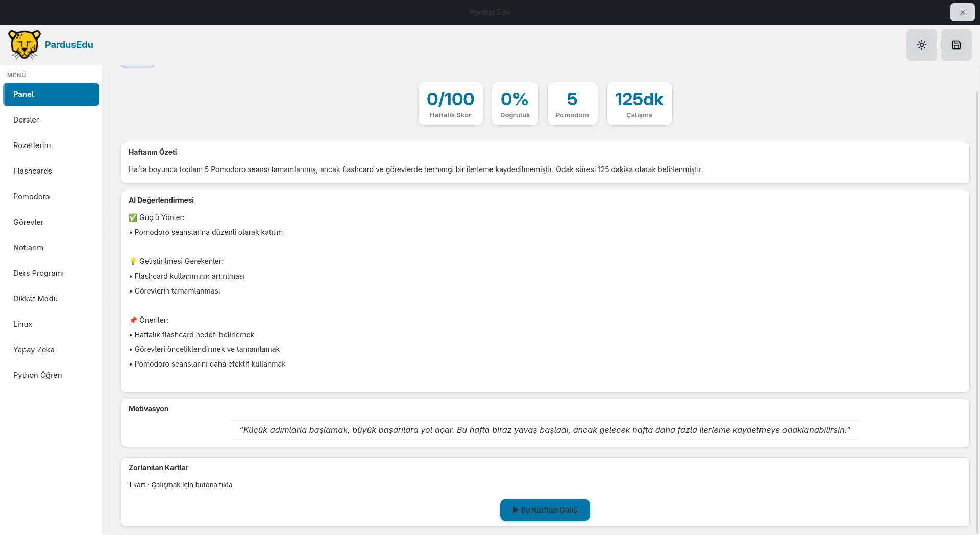Screen dimensions: 980x535
Task: Toggle the light/dark theme sun icon
Action: [x=921, y=45]
